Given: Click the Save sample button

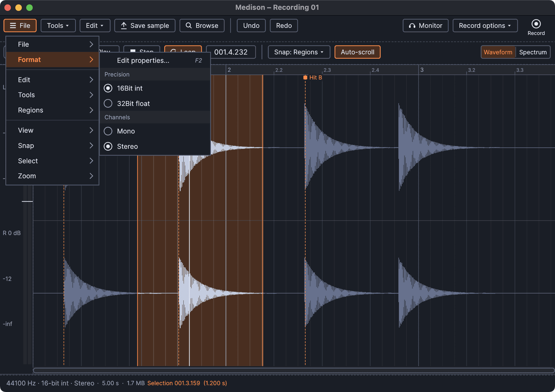Looking at the screenshot, I should tap(145, 26).
